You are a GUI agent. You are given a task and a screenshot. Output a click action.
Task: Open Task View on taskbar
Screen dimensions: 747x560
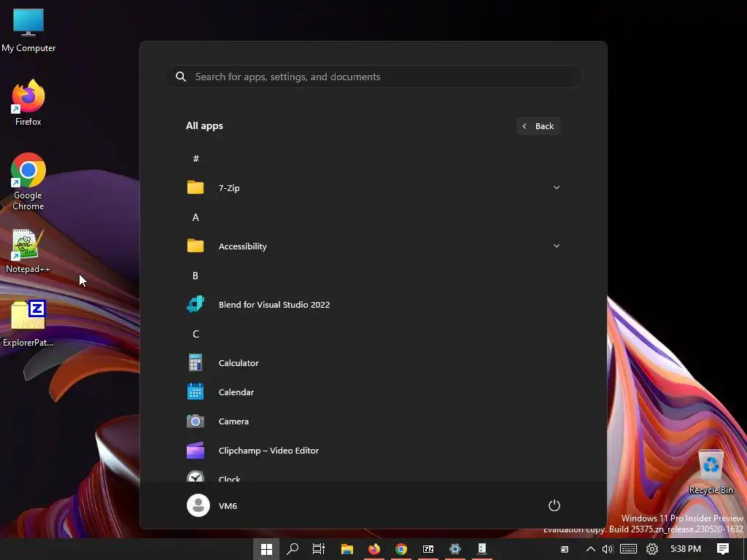point(319,549)
